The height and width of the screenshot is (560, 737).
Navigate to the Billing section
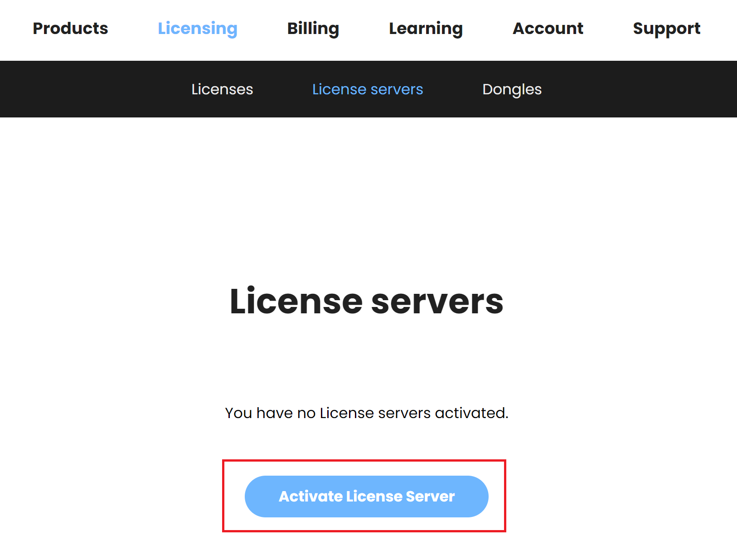313,29
